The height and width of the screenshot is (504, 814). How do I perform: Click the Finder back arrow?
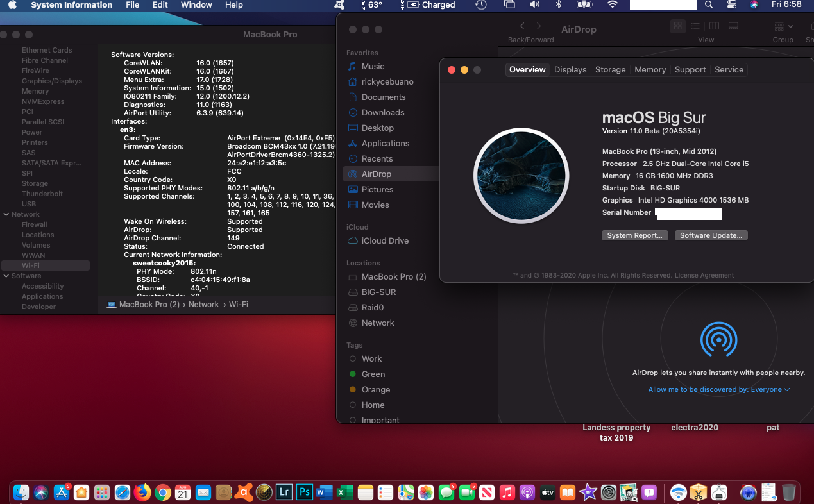522,26
